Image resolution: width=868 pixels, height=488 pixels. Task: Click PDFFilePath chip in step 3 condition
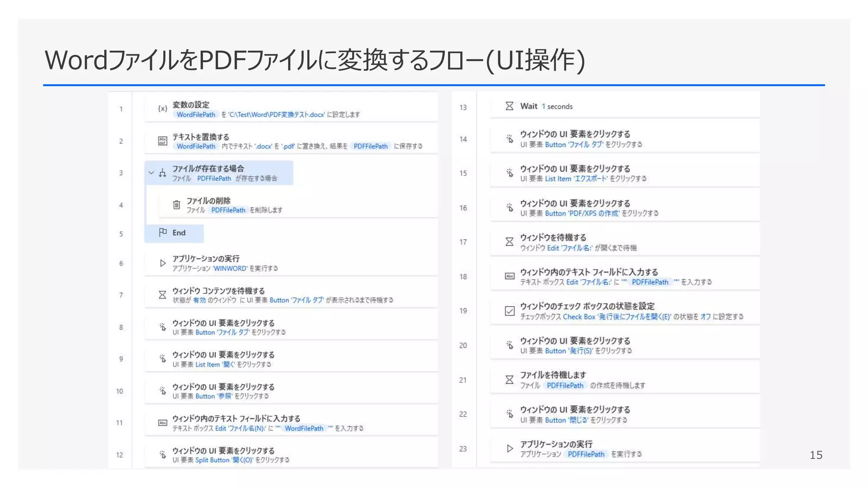214,178
